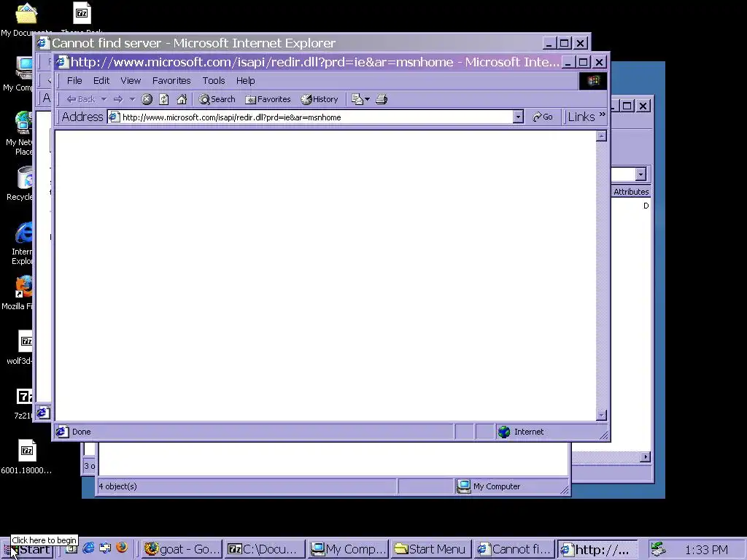Select the 6001.18000 archive desktop file
This screenshot has height=560, width=747.
coord(27,451)
